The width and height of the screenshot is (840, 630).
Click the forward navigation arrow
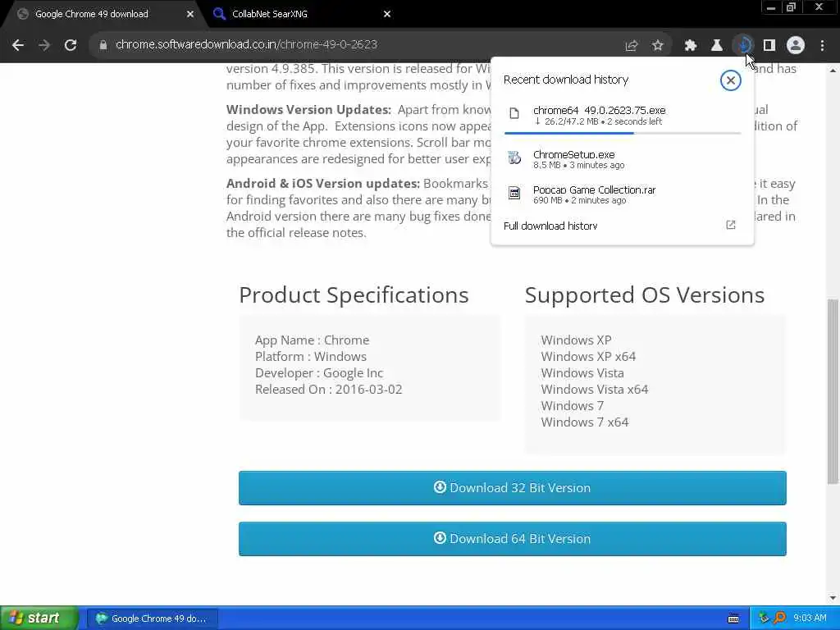[x=44, y=45]
